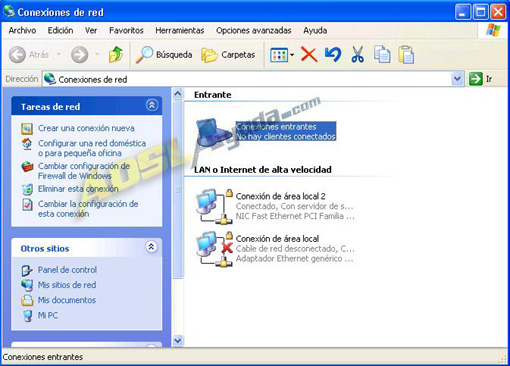
Task: Click the Entrante group header
Action: [213, 95]
